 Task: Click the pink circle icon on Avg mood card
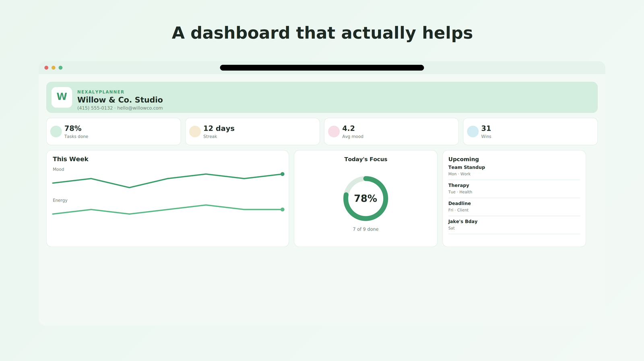tap(334, 131)
